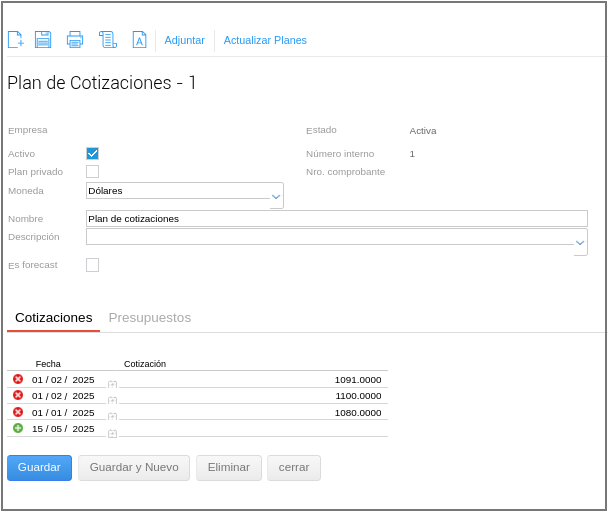Expand the Descripción field arrow
608x512 pixels.
point(580,242)
